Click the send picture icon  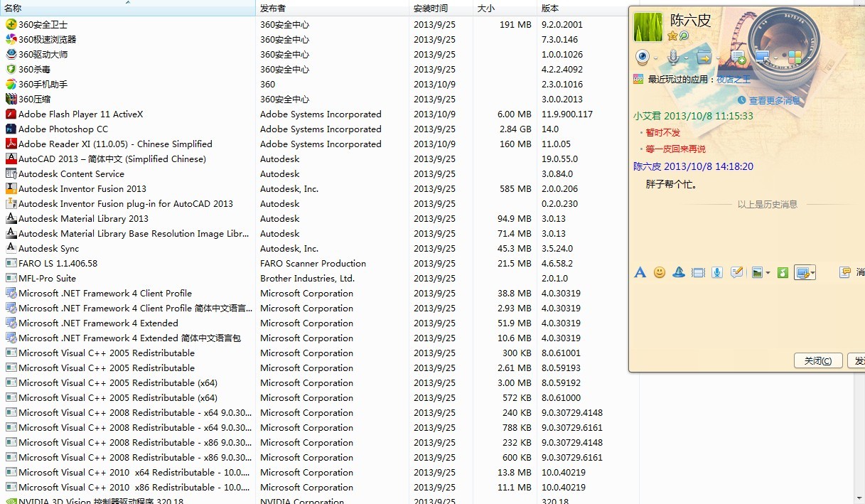[x=758, y=272]
